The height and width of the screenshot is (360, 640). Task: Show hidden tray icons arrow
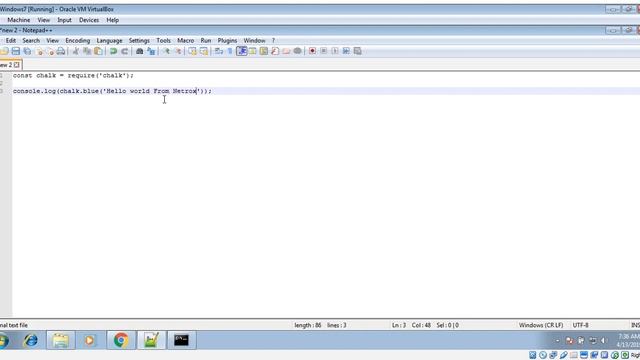(557, 340)
